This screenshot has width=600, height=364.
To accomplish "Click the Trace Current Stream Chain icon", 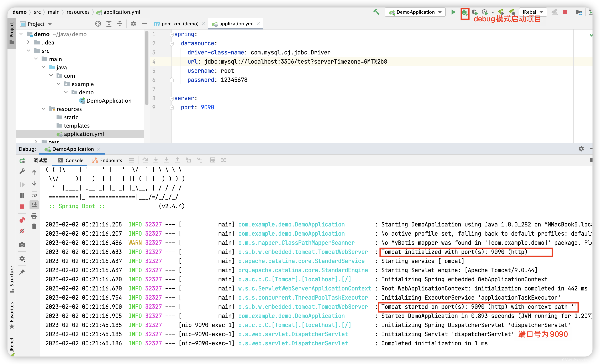I will tap(224, 160).
